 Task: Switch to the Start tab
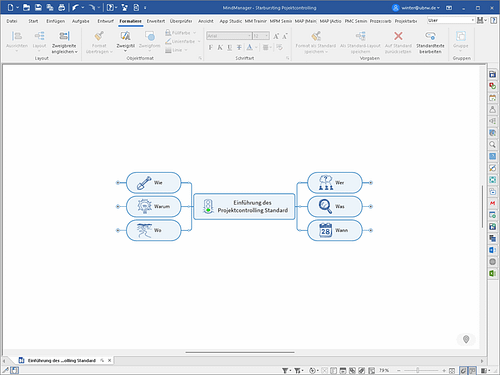point(33,21)
